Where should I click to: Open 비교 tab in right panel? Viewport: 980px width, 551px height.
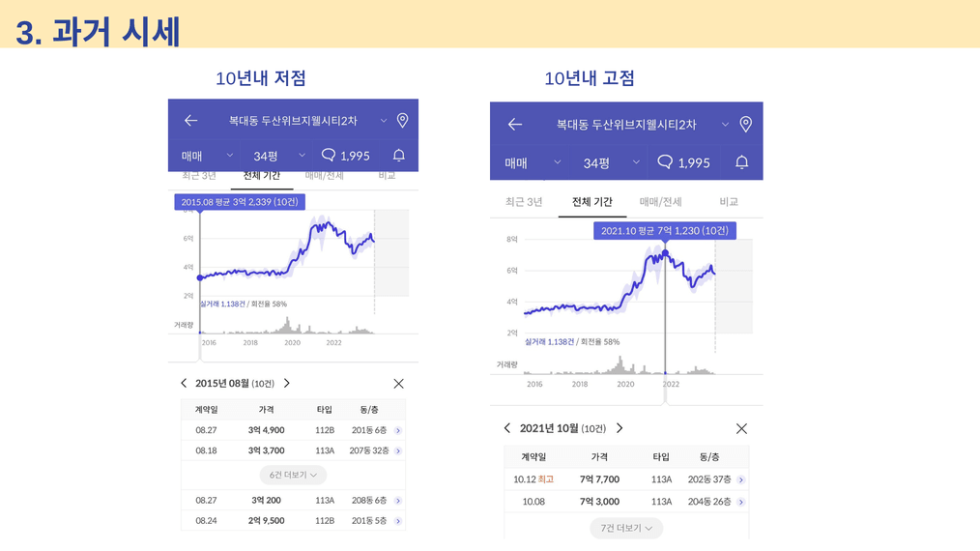point(729,201)
